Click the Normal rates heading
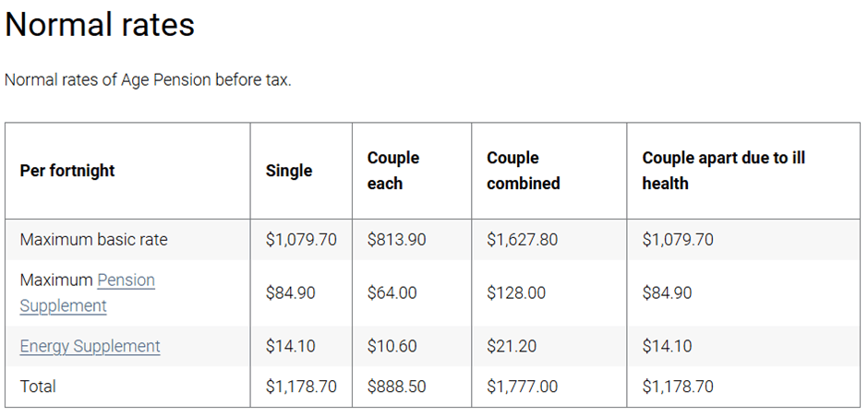 [x=100, y=25]
